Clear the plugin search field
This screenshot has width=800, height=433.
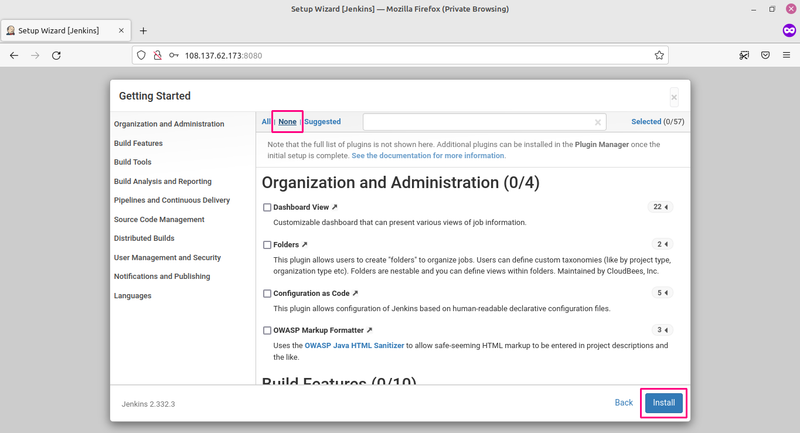click(597, 122)
